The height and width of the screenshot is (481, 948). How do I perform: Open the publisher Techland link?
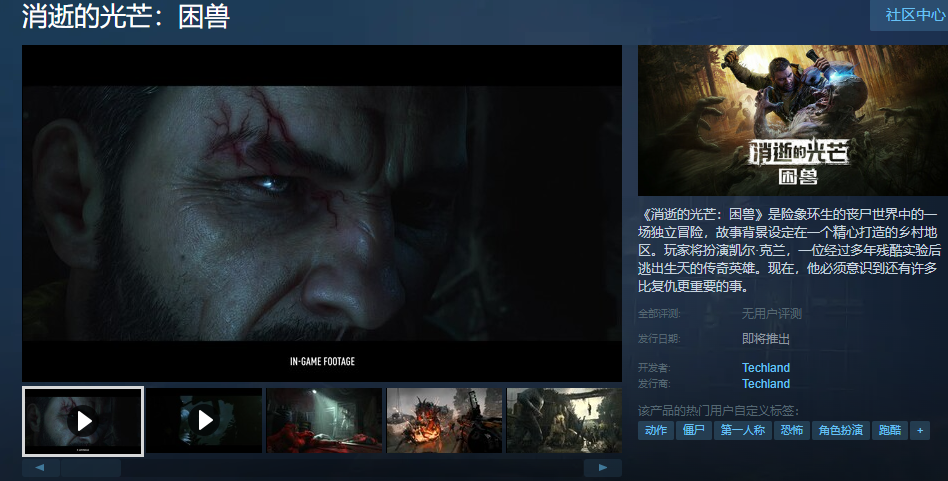tap(766, 384)
